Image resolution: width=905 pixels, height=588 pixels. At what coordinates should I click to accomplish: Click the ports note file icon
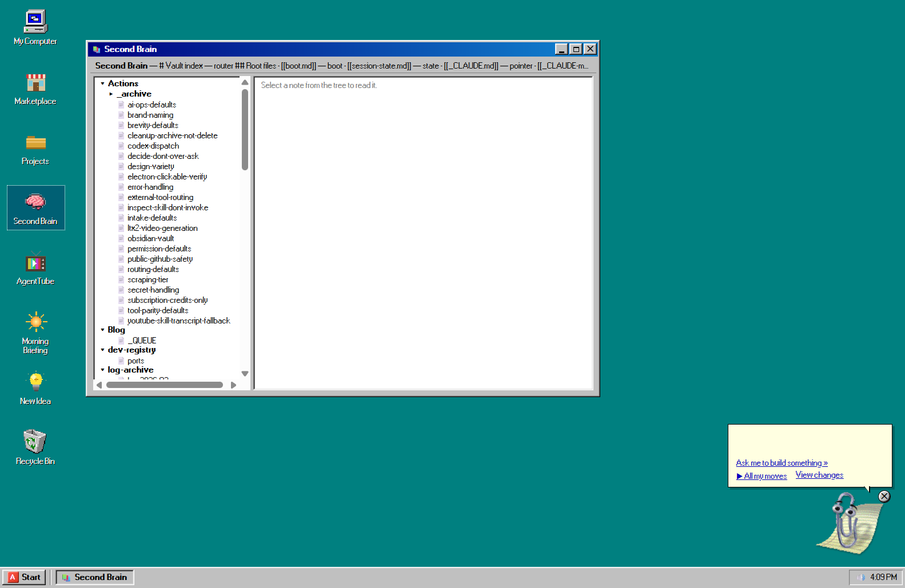tap(121, 361)
